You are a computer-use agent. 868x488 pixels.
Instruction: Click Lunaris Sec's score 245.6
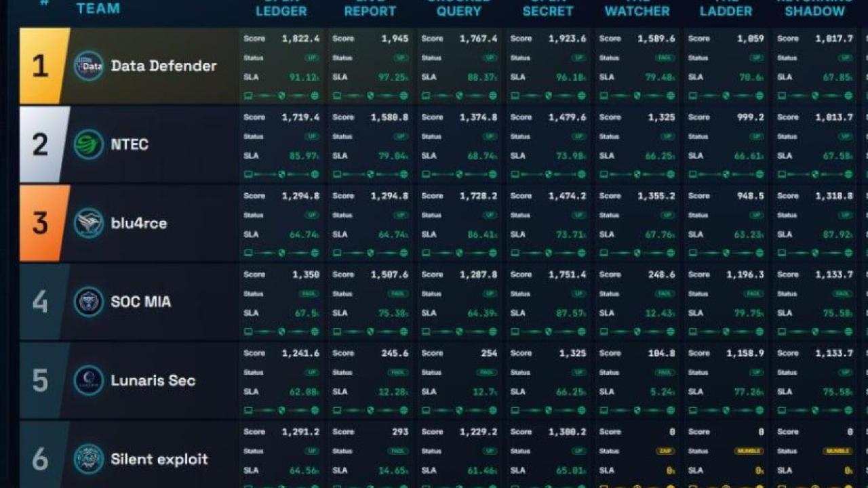tap(395, 353)
